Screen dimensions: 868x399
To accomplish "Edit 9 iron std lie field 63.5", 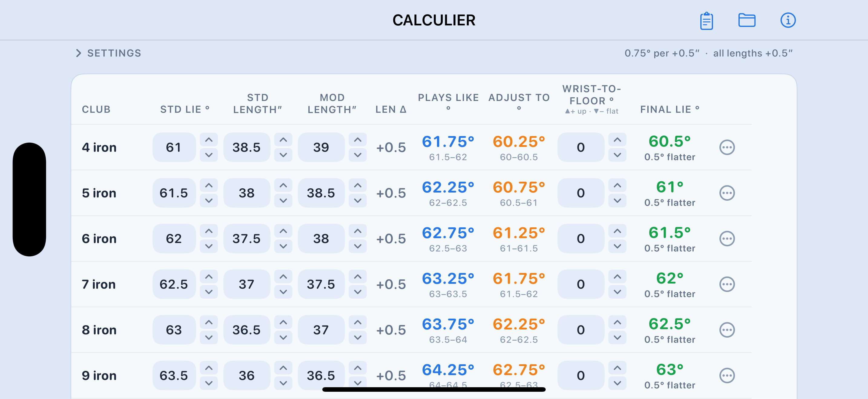I will (174, 375).
